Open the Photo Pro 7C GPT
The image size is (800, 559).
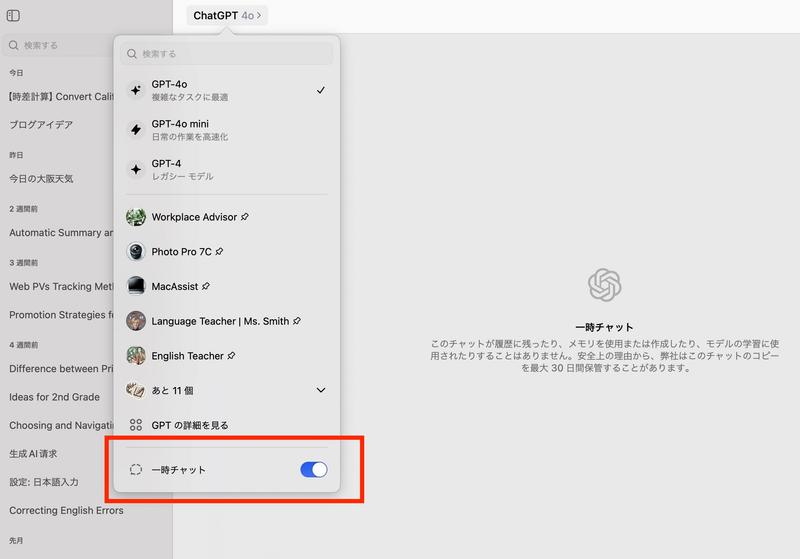tap(227, 251)
